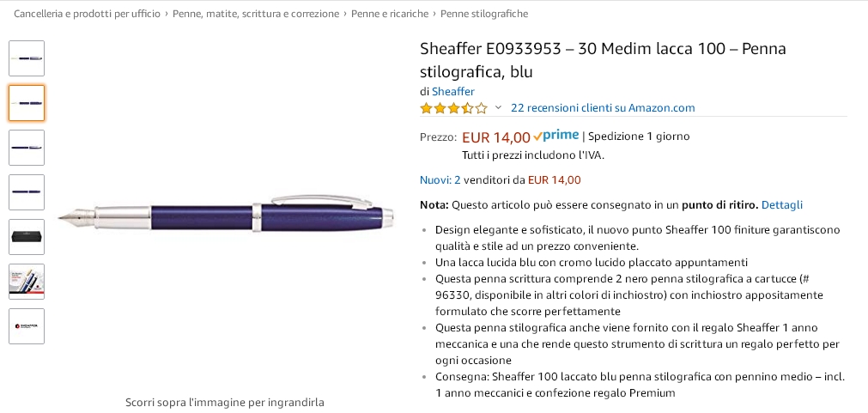The height and width of the screenshot is (413, 868).
Task: View the promotional pens thumbnail
Action: pyautogui.click(x=27, y=282)
